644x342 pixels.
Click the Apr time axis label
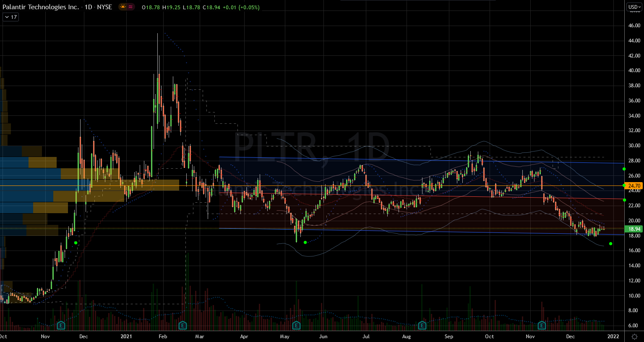point(244,337)
